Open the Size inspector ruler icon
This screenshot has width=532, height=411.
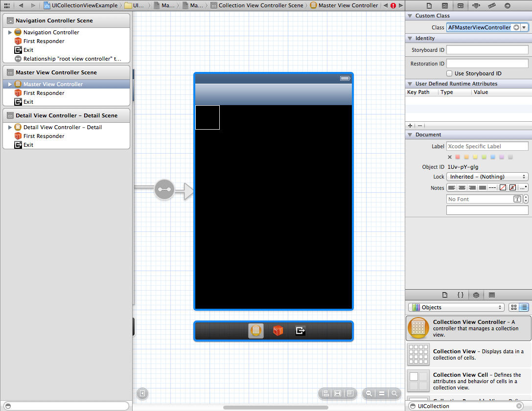(491, 6)
